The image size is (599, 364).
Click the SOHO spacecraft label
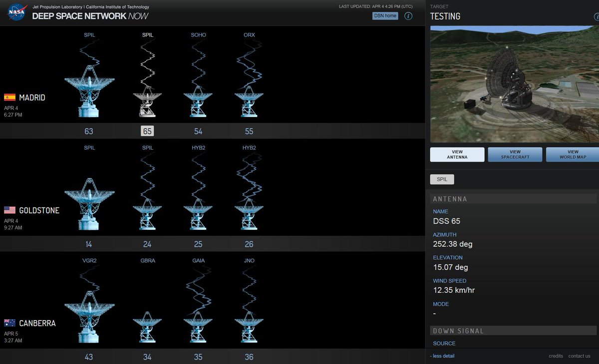tap(198, 35)
